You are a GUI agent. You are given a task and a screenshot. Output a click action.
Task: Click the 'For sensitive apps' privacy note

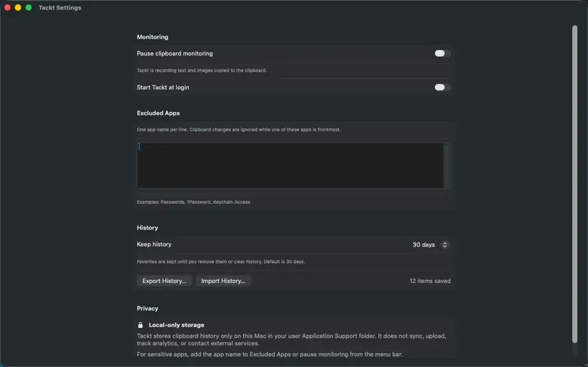(x=270, y=354)
